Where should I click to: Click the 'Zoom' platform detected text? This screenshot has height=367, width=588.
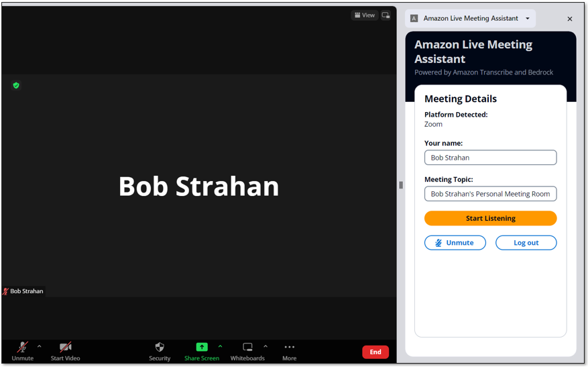tap(433, 124)
